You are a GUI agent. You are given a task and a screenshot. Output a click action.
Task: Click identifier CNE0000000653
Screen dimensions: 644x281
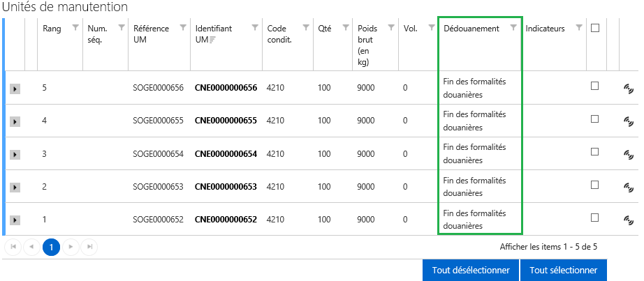pos(226,187)
